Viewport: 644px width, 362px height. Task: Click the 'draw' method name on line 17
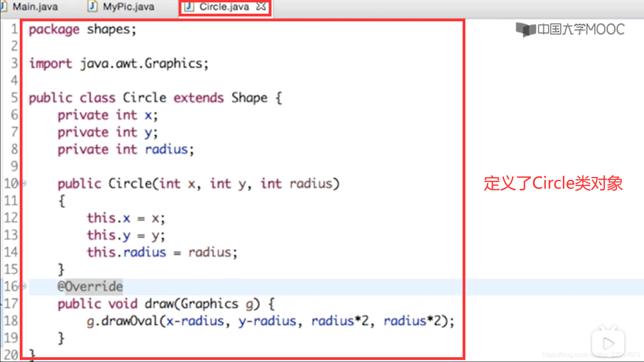tap(160, 304)
